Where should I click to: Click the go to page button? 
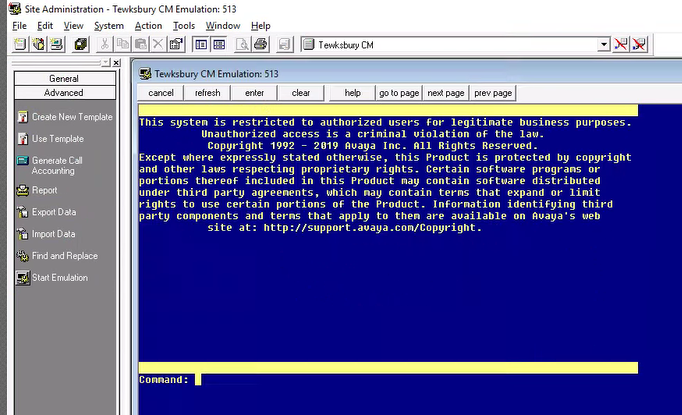399,93
